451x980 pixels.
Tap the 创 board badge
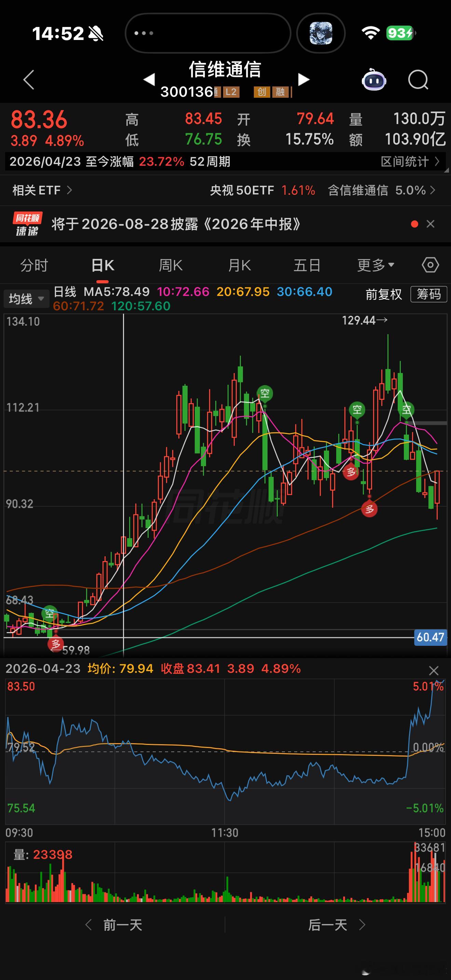262,92
